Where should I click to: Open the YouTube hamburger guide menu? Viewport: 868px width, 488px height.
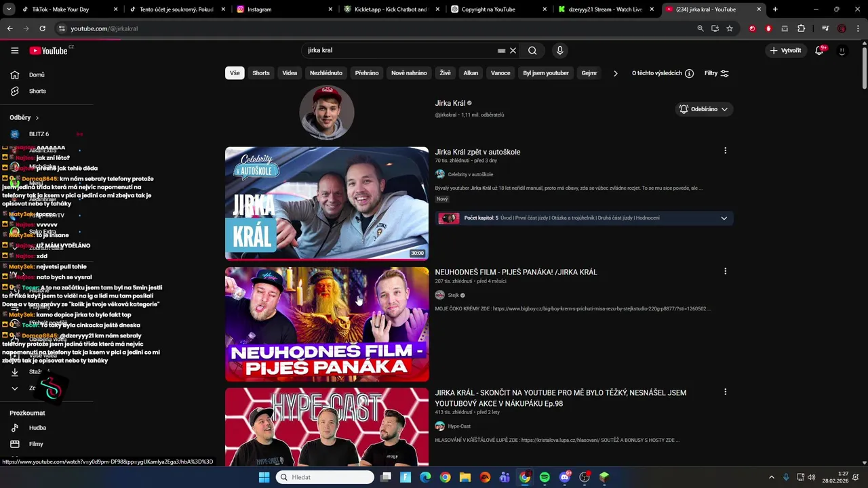pyautogui.click(x=14, y=50)
